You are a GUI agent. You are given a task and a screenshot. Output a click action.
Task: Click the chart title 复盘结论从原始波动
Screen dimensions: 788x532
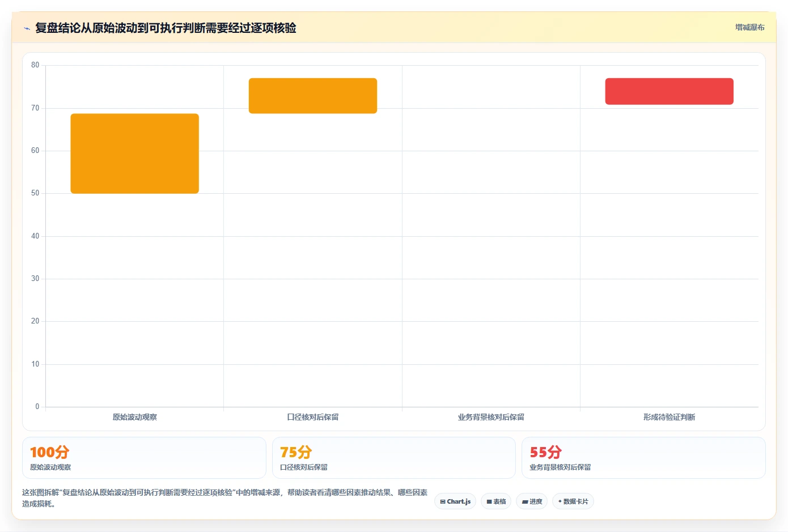click(166, 28)
